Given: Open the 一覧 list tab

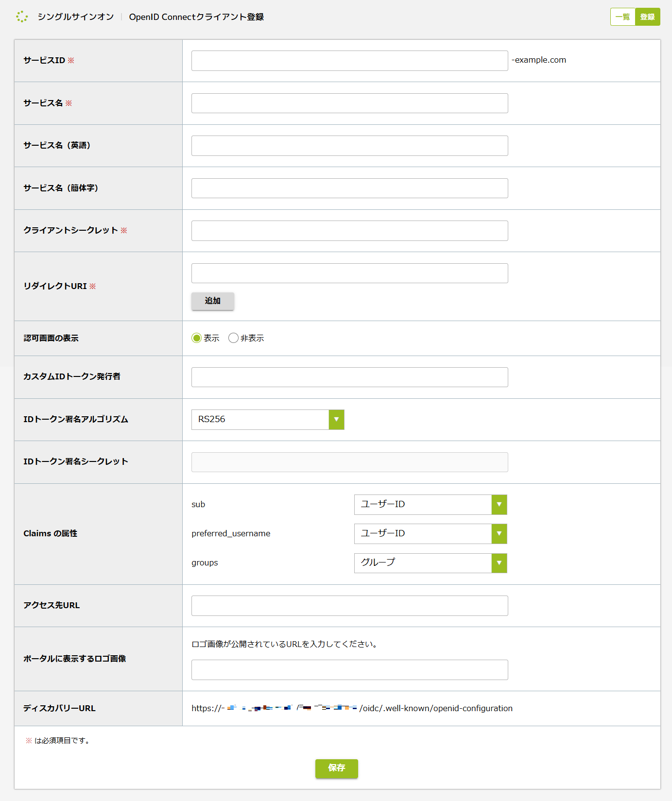Looking at the screenshot, I should click(x=622, y=17).
